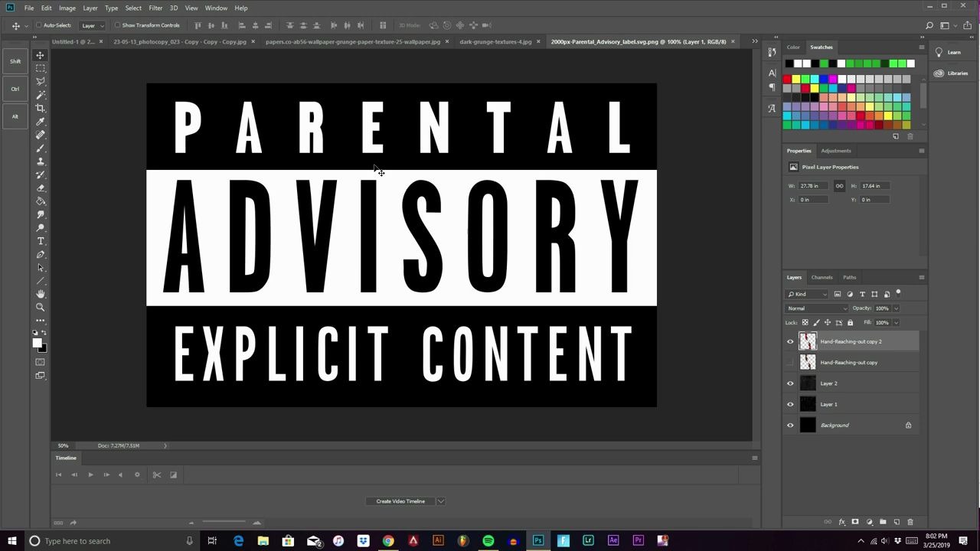Open the Normal blending mode dropdown
The width and height of the screenshot is (980, 551).
coord(817,308)
